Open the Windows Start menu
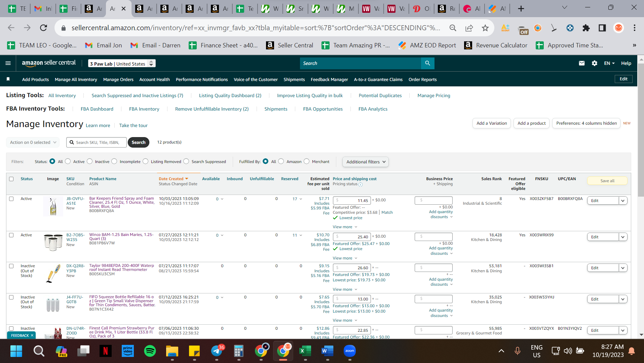 tap(16, 351)
